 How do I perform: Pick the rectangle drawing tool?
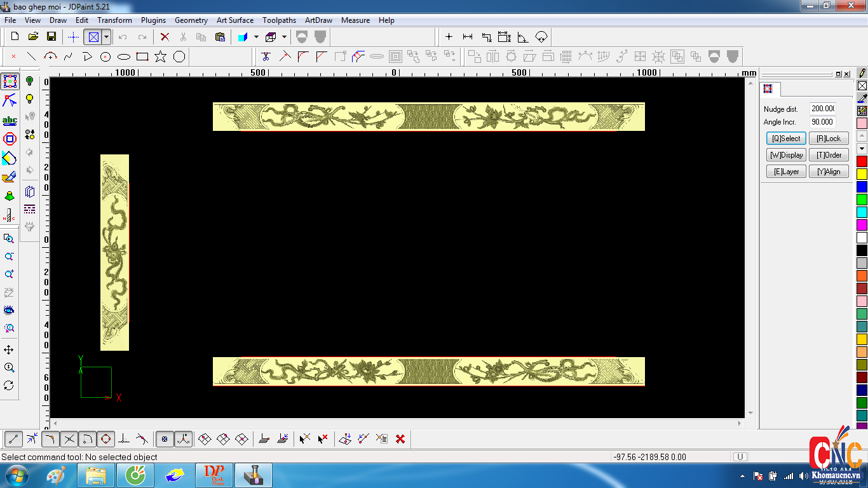pyautogui.click(x=142, y=57)
